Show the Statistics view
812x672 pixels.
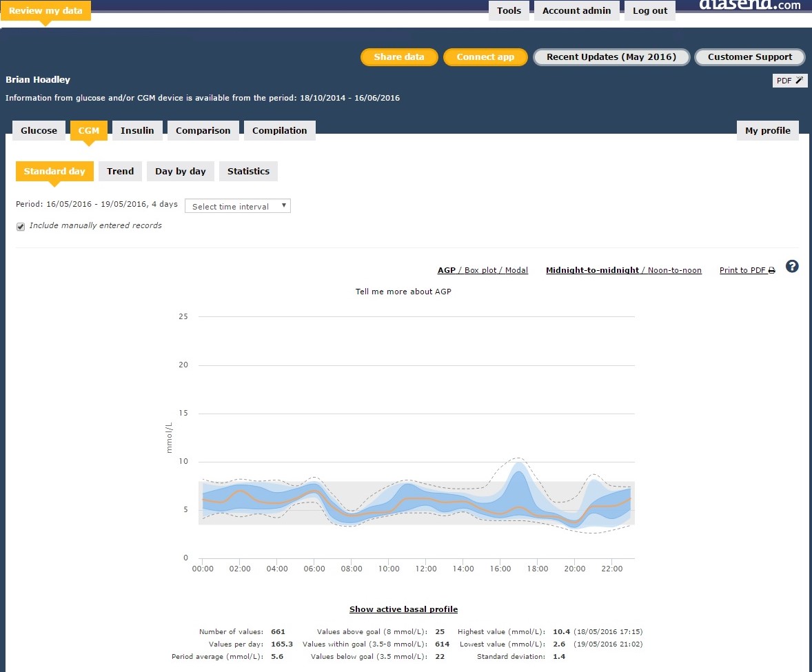(x=248, y=171)
